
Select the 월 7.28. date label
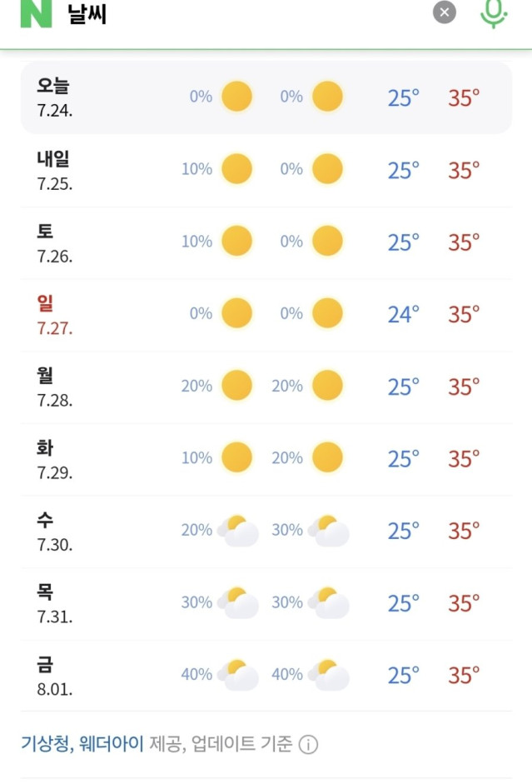[54, 387]
